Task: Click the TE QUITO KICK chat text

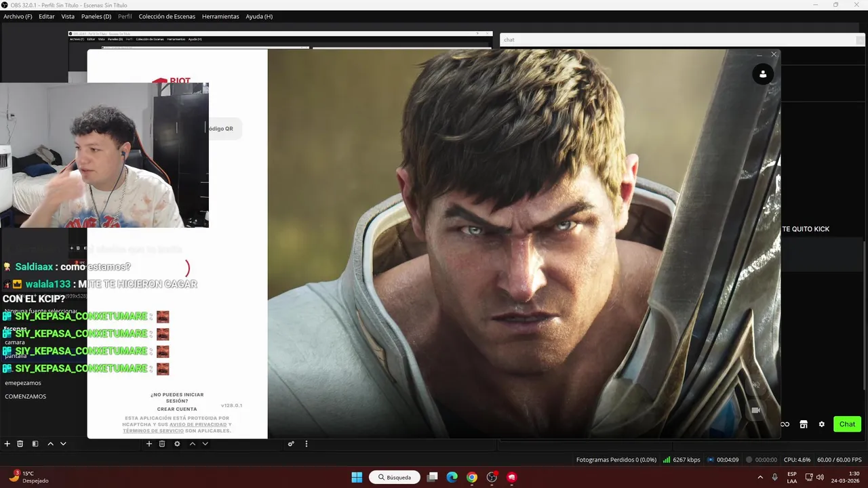Action: coord(806,229)
